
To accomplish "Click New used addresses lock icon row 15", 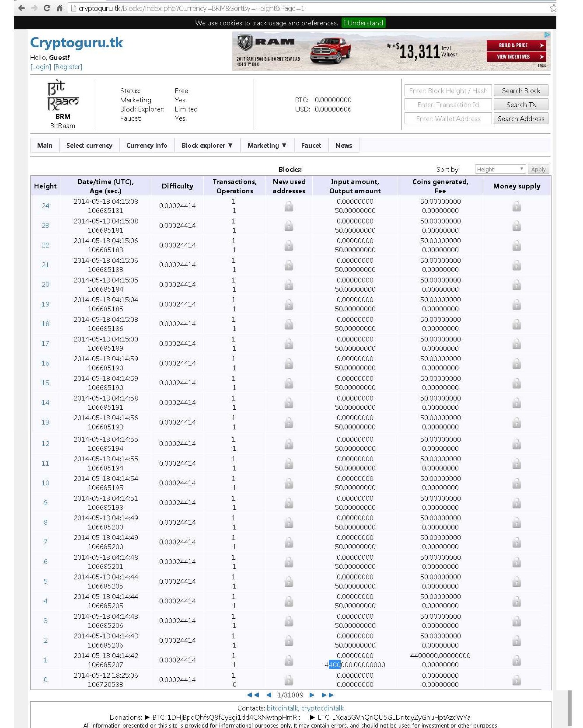I will (x=289, y=383).
